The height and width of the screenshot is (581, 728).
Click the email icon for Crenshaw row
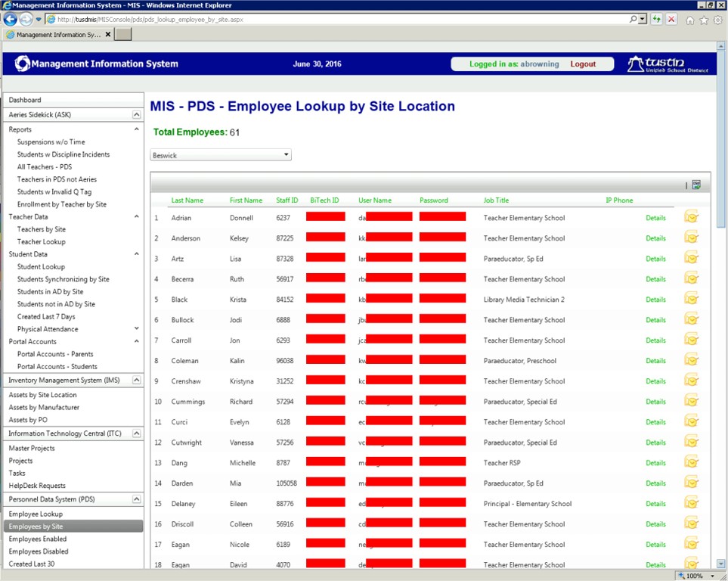tap(691, 381)
